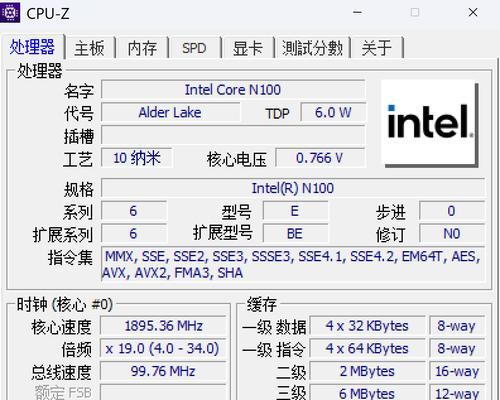Click the core voltage 0.766 V value

point(320,158)
